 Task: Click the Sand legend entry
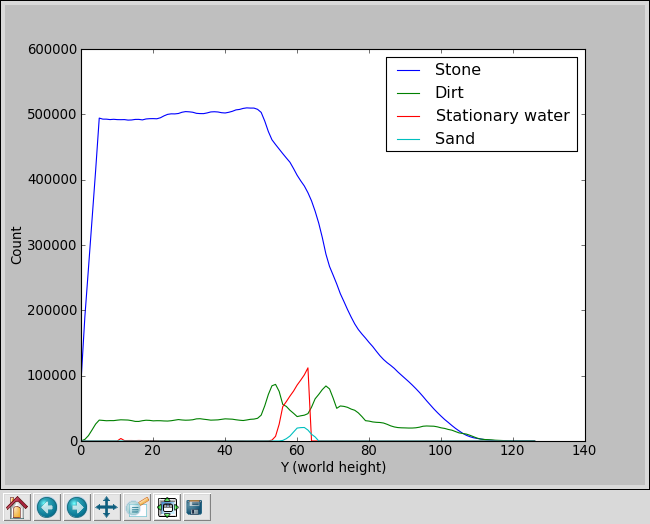454,139
